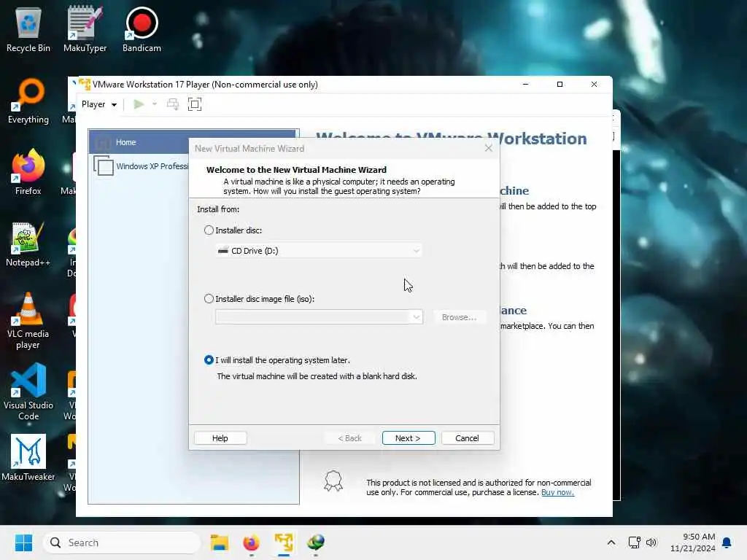Open the clock showing 9:50 AM
This screenshot has height=560, width=747.
point(693,542)
